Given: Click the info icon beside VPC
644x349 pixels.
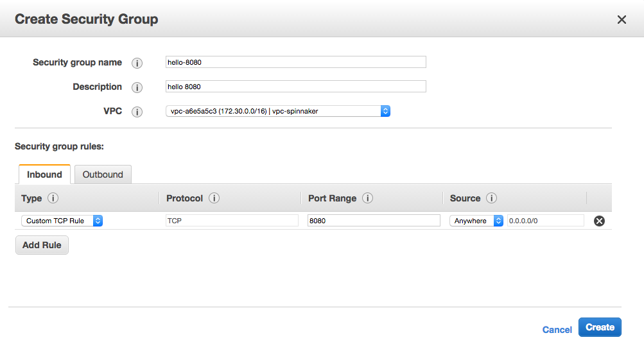Looking at the screenshot, I should point(137,112).
